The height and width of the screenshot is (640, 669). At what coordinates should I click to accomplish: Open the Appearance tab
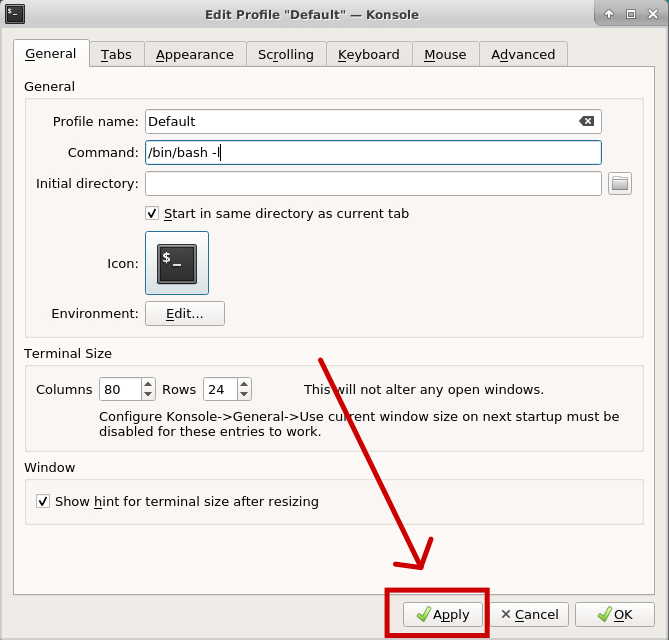(x=195, y=55)
